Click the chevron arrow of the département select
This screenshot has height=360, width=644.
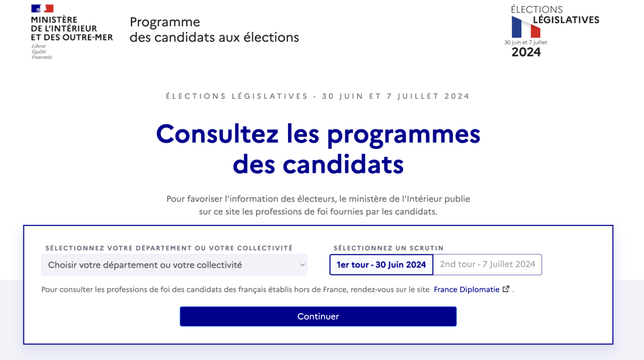[303, 265]
